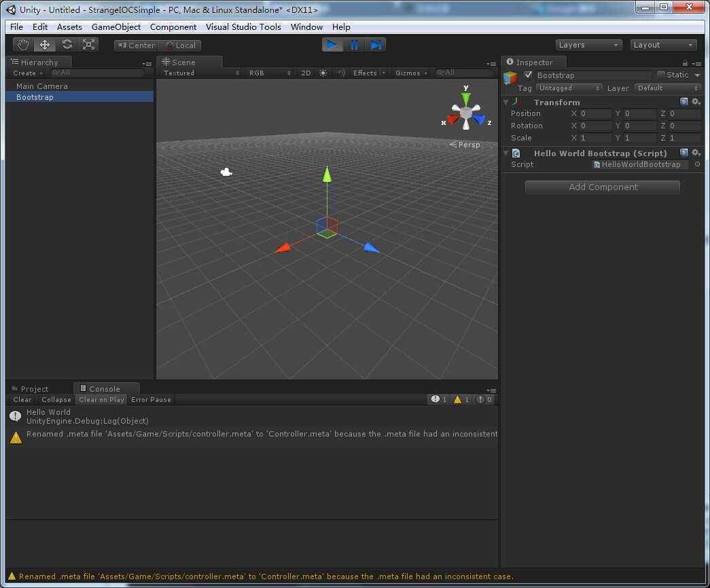Toggle pivot Center mode
Screen dimensions: 710x588
coord(137,45)
